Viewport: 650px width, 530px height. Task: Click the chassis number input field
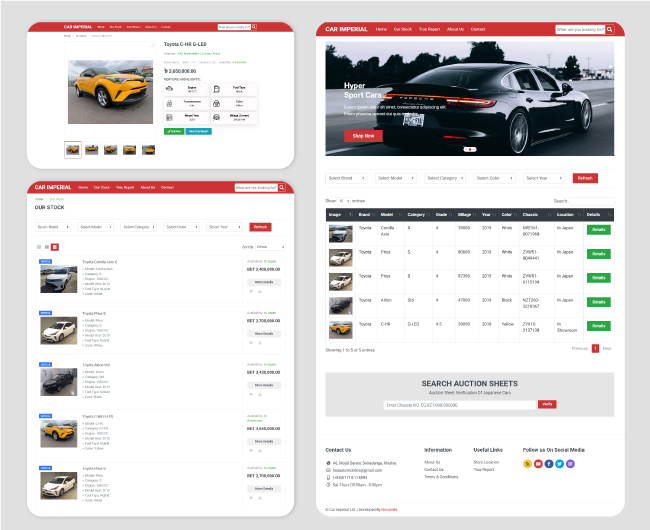click(x=460, y=404)
